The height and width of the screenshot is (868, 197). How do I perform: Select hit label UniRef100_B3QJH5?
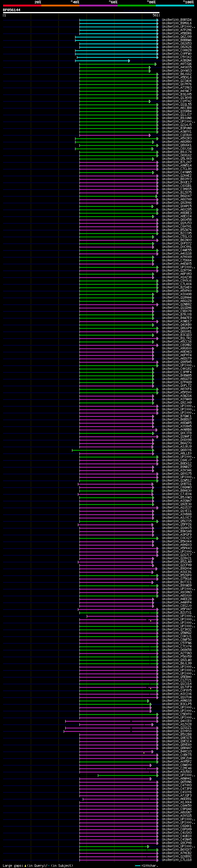177,94
